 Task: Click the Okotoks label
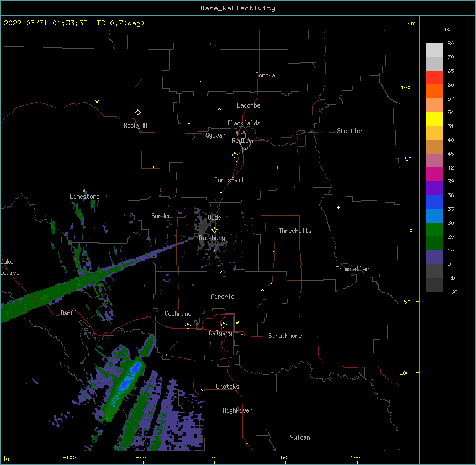click(x=228, y=387)
